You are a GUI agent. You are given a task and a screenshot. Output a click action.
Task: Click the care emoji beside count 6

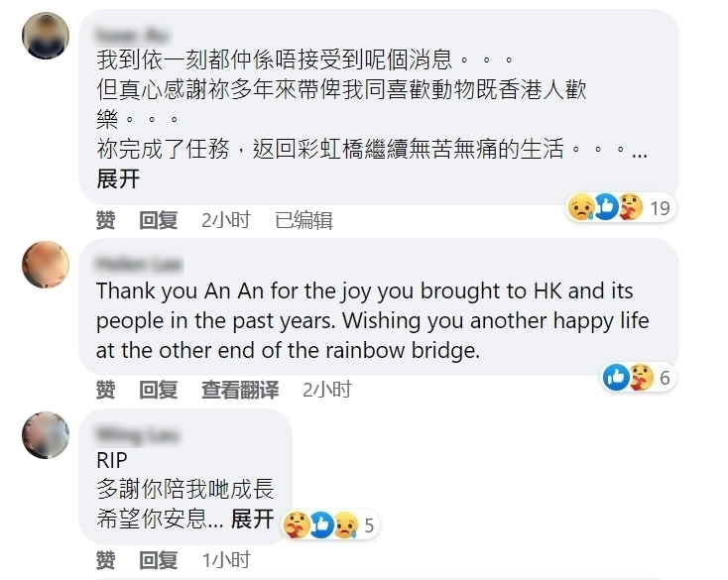click(x=641, y=378)
